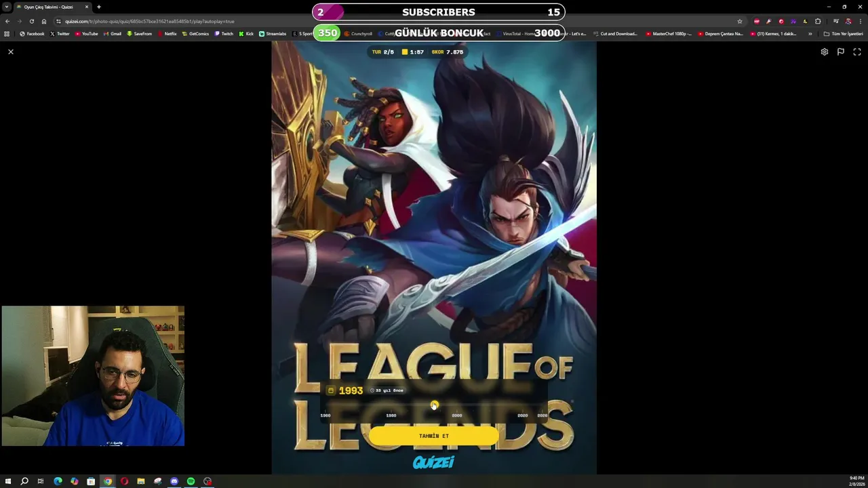Open the Gmail bookmark
The image size is (868, 488).
(112, 34)
